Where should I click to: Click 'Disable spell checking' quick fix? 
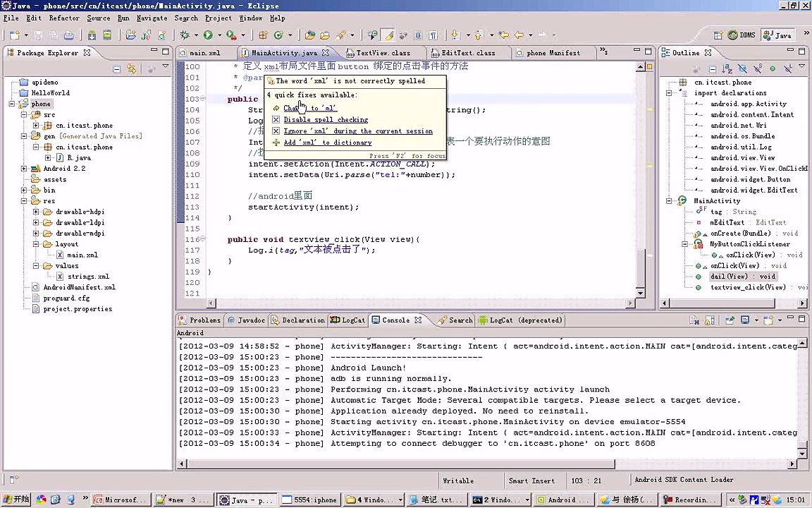pyautogui.click(x=326, y=120)
